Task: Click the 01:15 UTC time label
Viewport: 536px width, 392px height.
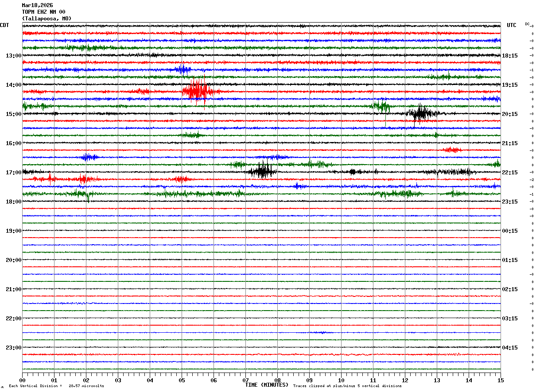Action: tap(510, 260)
